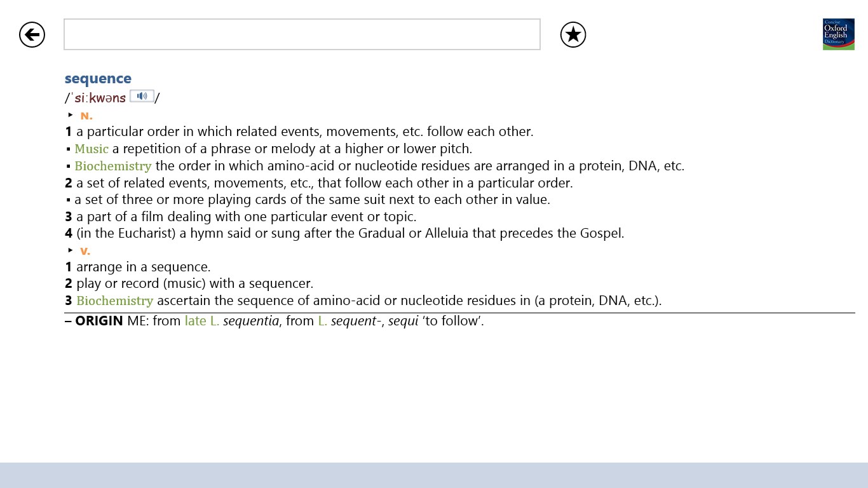This screenshot has height=488, width=868.
Task: Select the headword 'sequence'
Action: pos(98,78)
